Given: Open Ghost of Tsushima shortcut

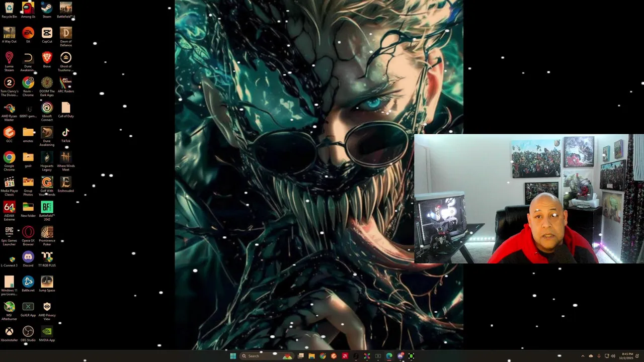Looking at the screenshot, I should point(66,61).
